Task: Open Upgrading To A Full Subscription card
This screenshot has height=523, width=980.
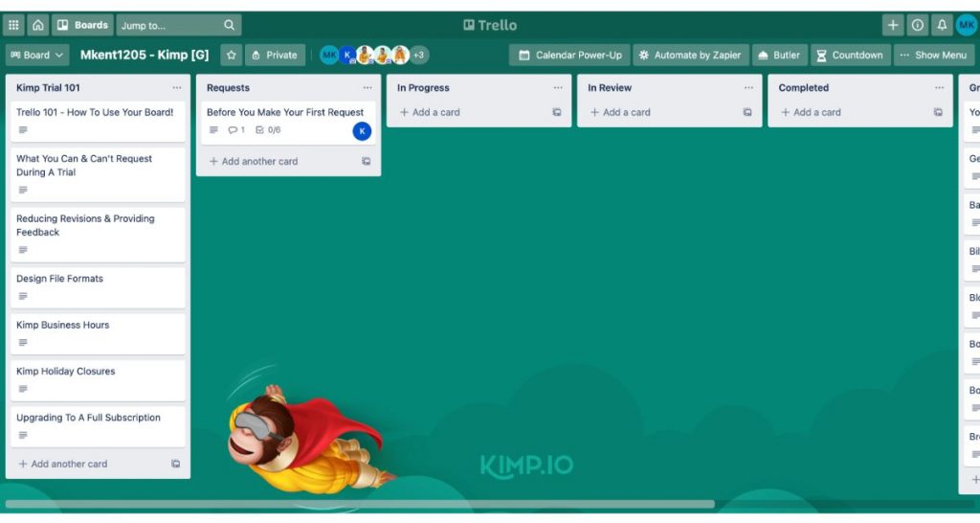Action: [99, 426]
